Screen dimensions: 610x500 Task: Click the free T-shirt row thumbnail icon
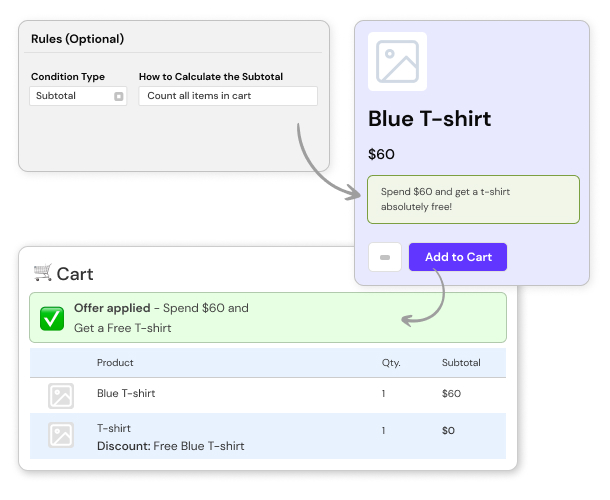[x=61, y=435]
